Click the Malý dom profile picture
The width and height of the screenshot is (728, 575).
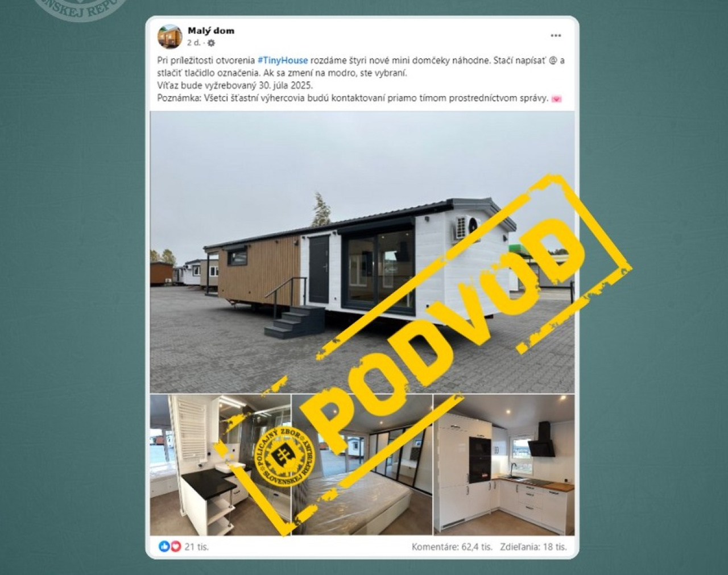[x=169, y=36]
